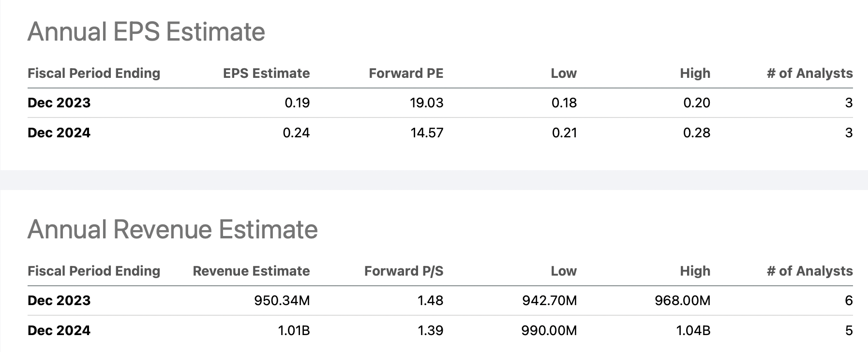Viewport: 868px width, 352px height.
Task: Click the Annual EPS Estimate heading
Action: (146, 32)
